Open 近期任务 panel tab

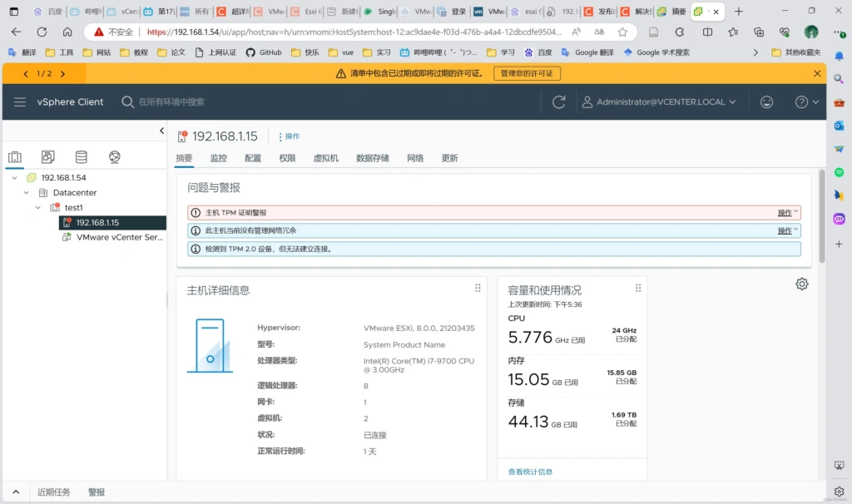coord(54,492)
